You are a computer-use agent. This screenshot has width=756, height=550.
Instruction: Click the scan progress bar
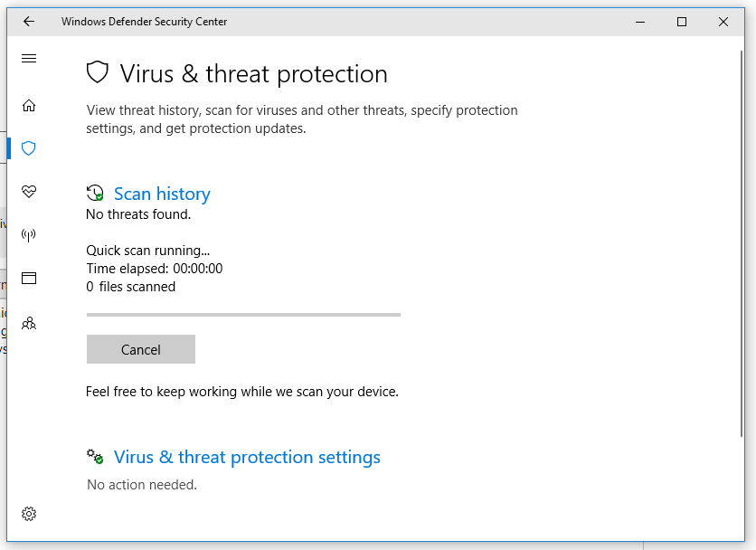(242, 314)
